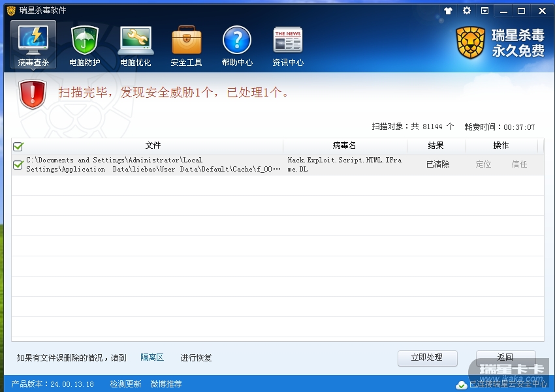The width and height of the screenshot is (555, 392).
Task: Click the 文件 column header
Action: pos(153,145)
